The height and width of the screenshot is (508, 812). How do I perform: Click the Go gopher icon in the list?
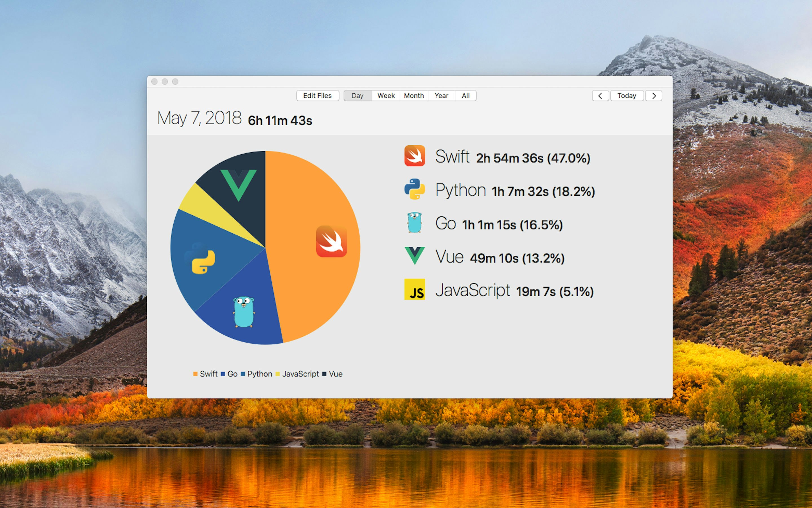click(x=415, y=222)
